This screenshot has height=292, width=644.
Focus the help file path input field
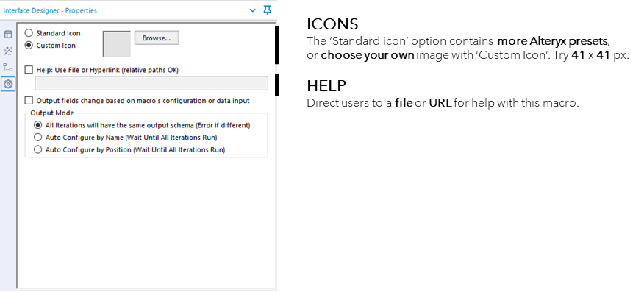151,83
